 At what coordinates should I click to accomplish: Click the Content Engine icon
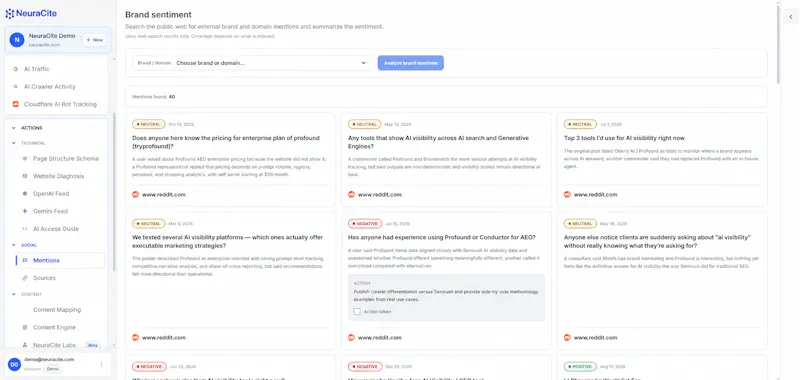pos(25,327)
